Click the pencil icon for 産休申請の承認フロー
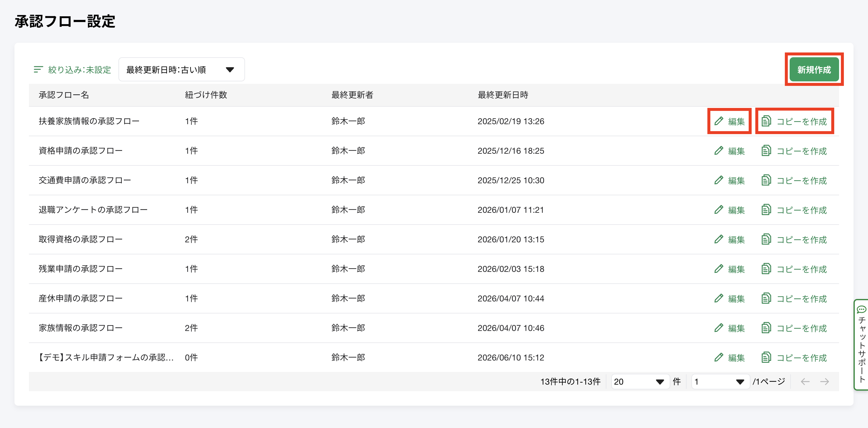 (x=719, y=298)
